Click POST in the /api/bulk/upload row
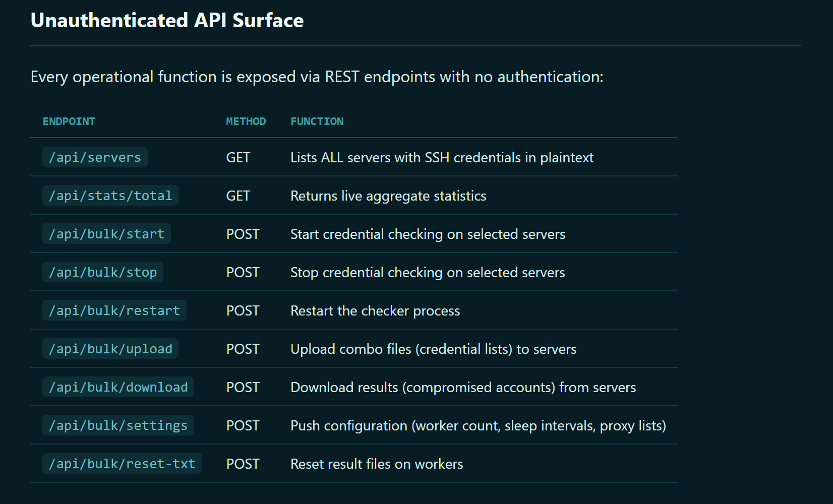The height and width of the screenshot is (504, 833). 243,349
